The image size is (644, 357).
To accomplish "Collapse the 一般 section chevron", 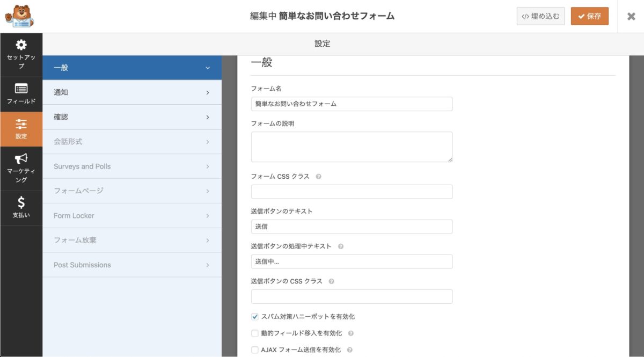I will click(208, 68).
